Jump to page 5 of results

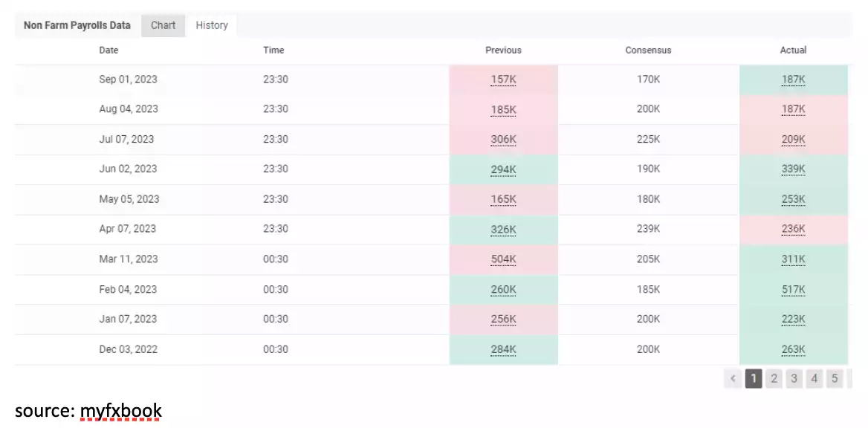pos(835,379)
